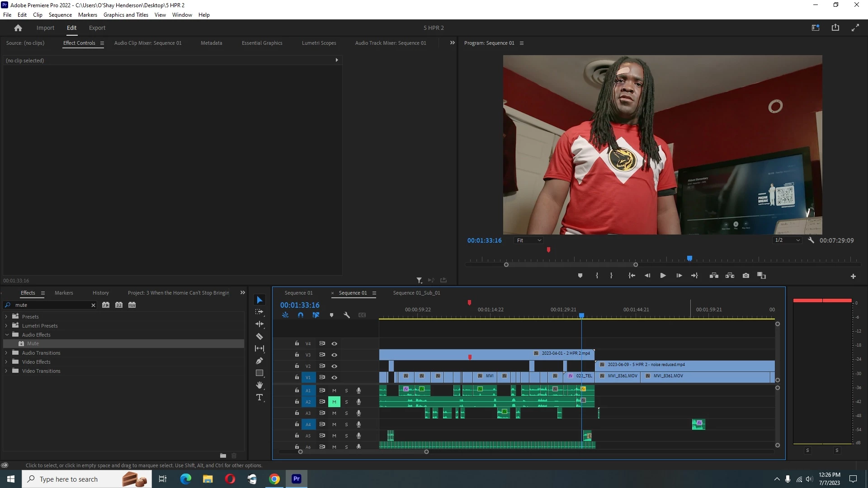Expand the Video Effects folder
The width and height of the screenshot is (868, 488).
6,362
